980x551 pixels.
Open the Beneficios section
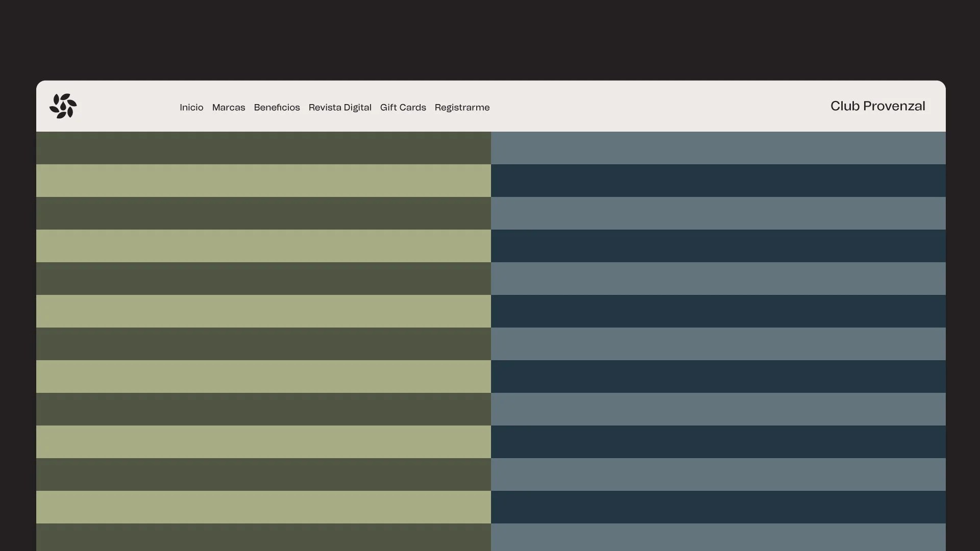click(277, 107)
